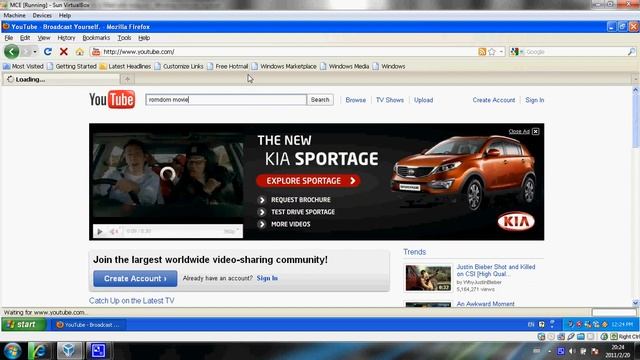The image size is (640, 360).
Task: Open the File menu in Firefox
Action: tap(9, 38)
